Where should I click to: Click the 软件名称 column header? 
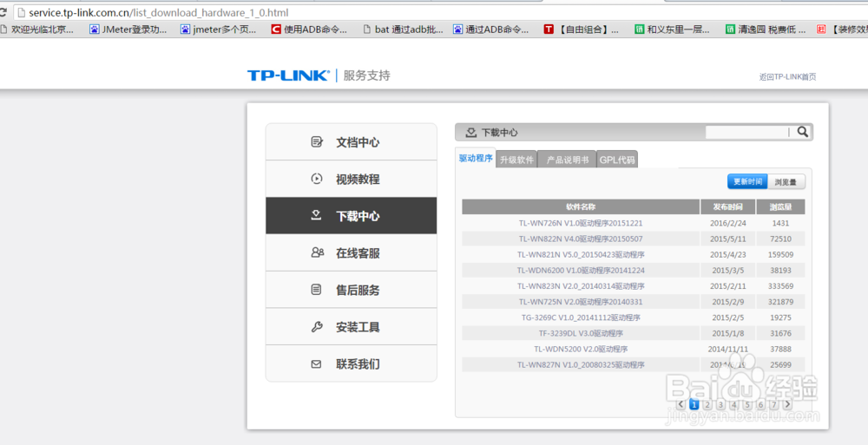581,207
